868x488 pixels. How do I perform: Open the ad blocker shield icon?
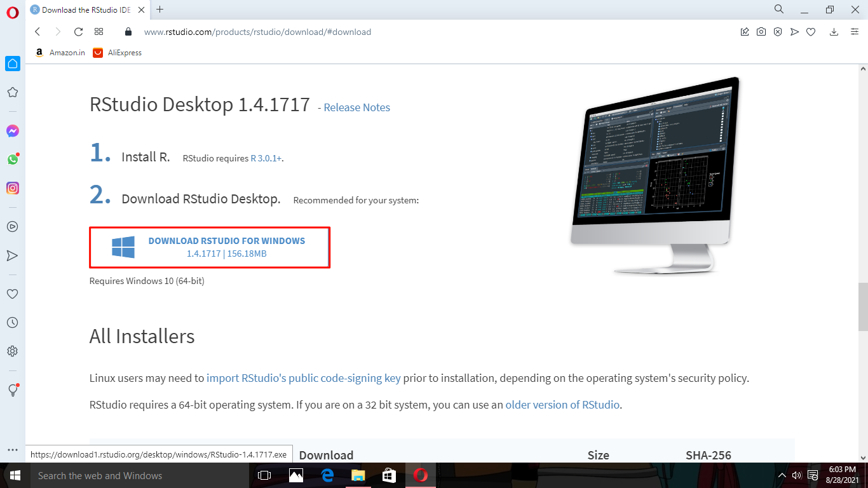click(778, 32)
